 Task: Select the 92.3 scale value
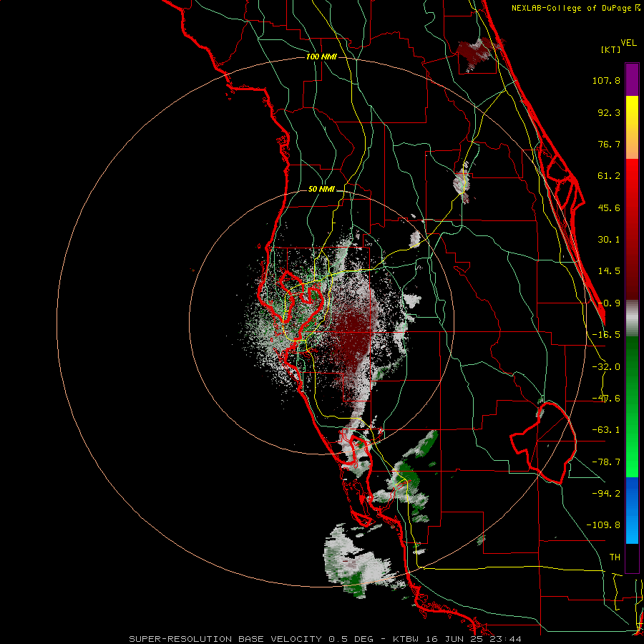[x=609, y=112]
